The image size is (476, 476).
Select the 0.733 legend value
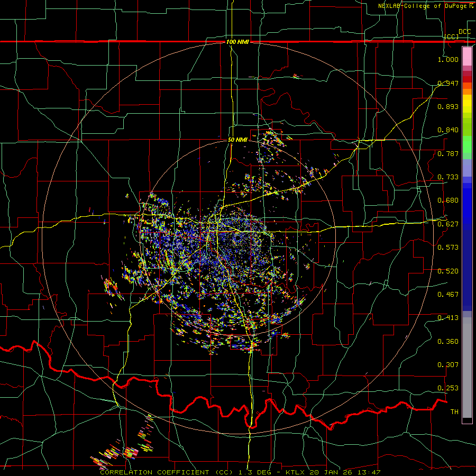tap(448, 177)
